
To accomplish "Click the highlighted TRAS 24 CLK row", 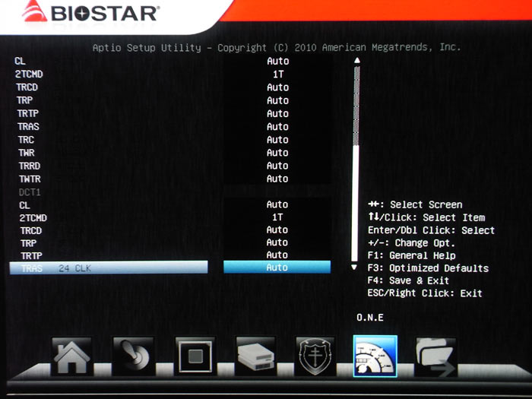I will (109, 268).
